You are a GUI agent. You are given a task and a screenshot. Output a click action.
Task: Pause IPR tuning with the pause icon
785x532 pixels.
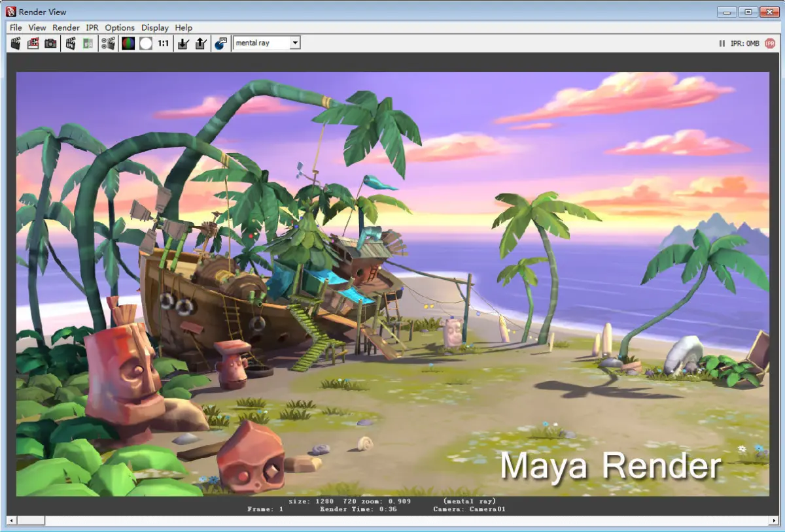pyautogui.click(x=722, y=43)
